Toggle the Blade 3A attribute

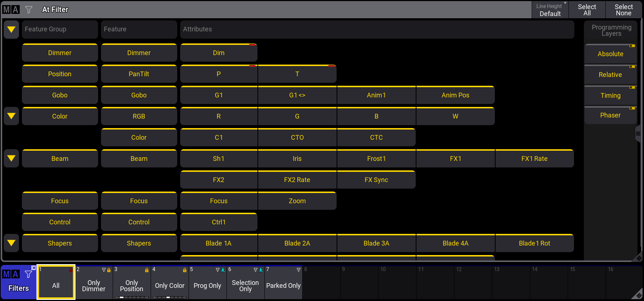[376, 243]
